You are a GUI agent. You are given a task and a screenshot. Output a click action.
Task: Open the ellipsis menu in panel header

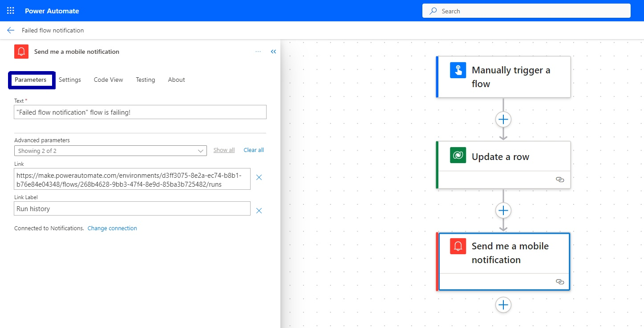258,52
